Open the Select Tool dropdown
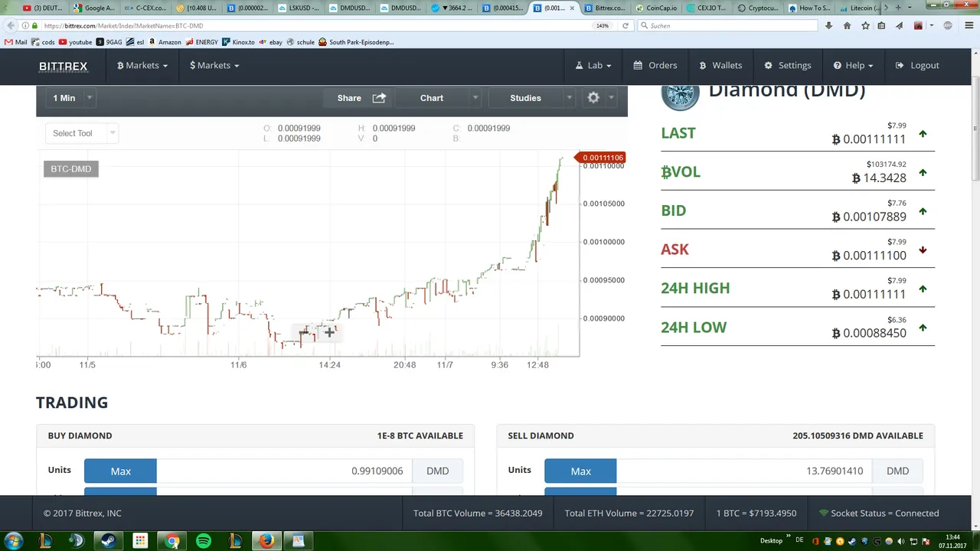 pyautogui.click(x=82, y=133)
